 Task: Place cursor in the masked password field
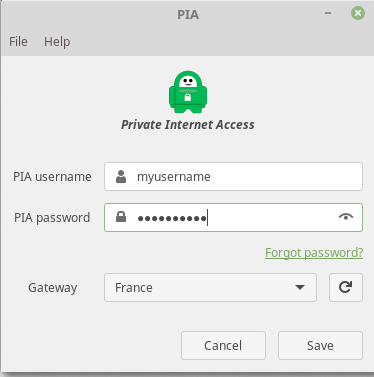coord(233,217)
